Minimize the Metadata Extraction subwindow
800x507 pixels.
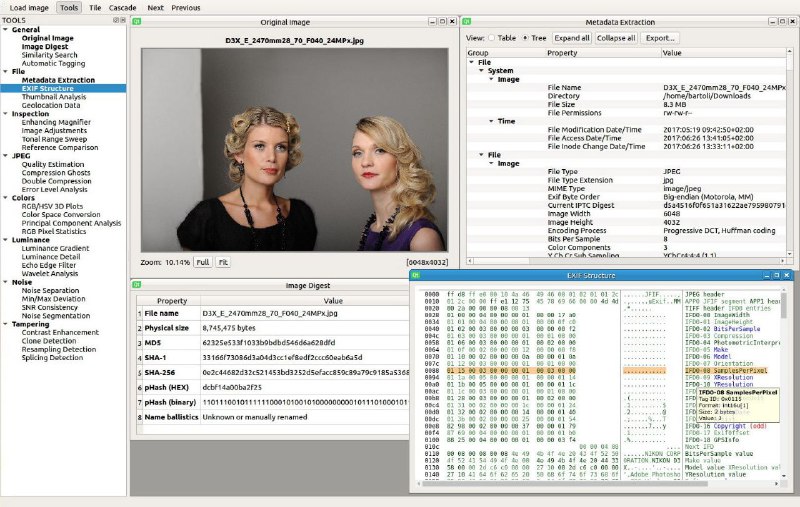click(772, 21)
